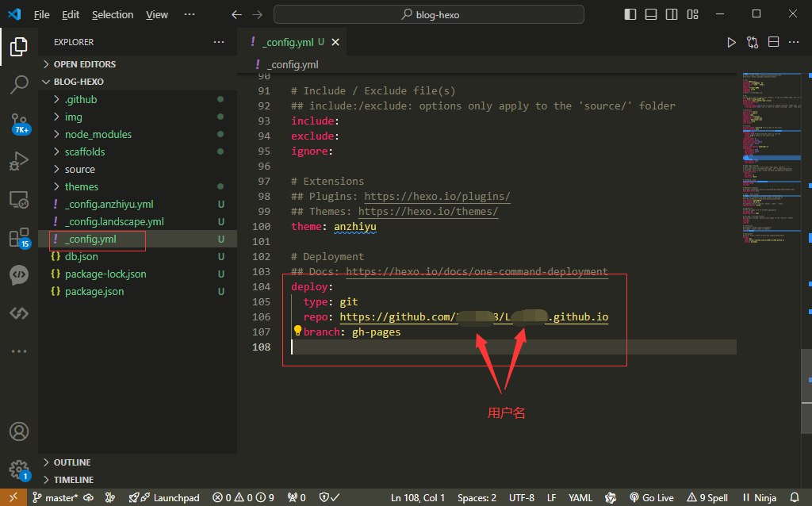
Task: Open the Manage gear icon
Action: pyautogui.click(x=19, y=469)
